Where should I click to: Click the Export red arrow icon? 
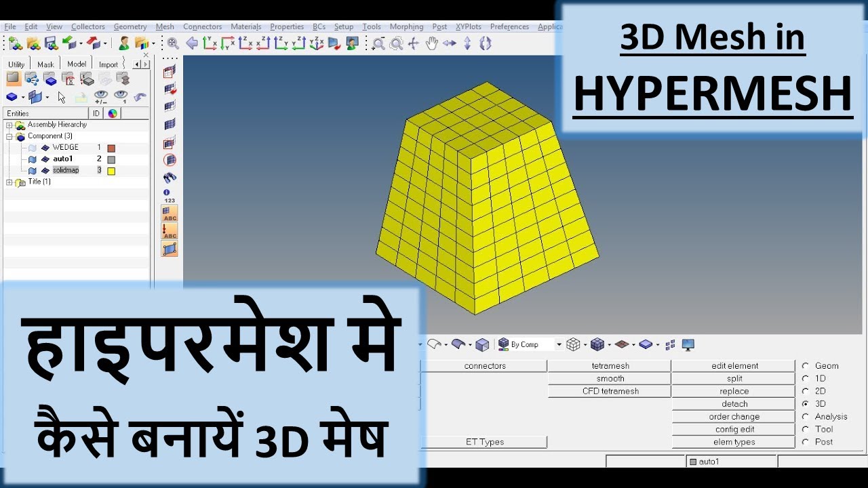93,43
